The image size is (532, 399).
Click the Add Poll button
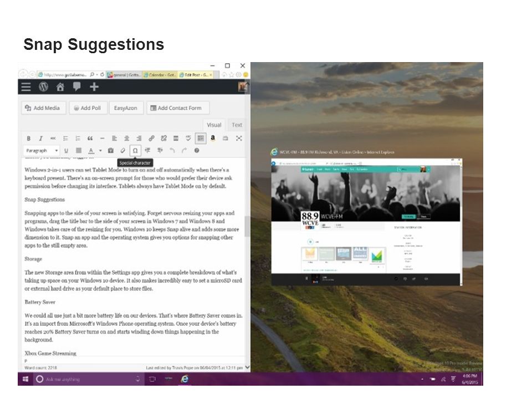pyautogui.click(x=88, y=108)
